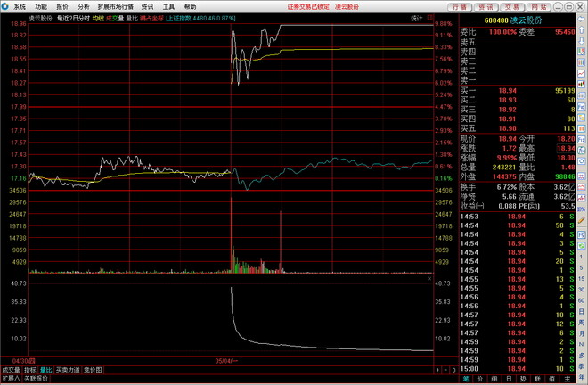This screenshot has width=588, height=385.
Task: Click the 均线 label in the chart header
Action: click(98, 18)
